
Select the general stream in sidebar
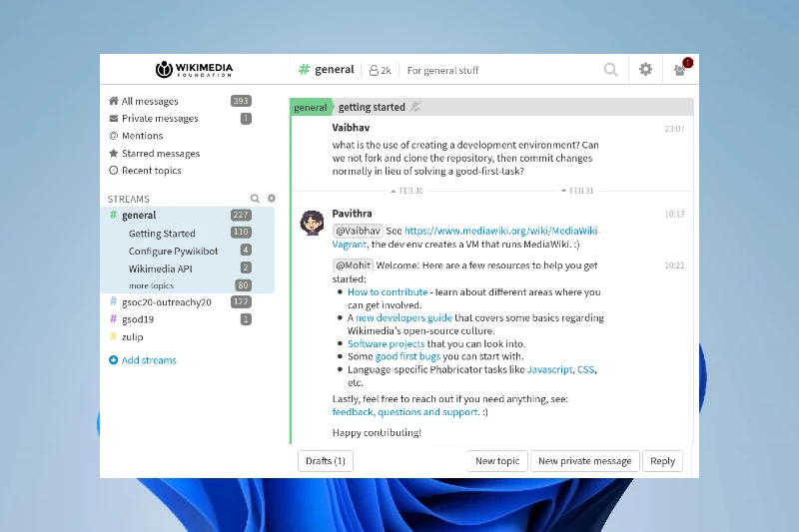[139, 215]
